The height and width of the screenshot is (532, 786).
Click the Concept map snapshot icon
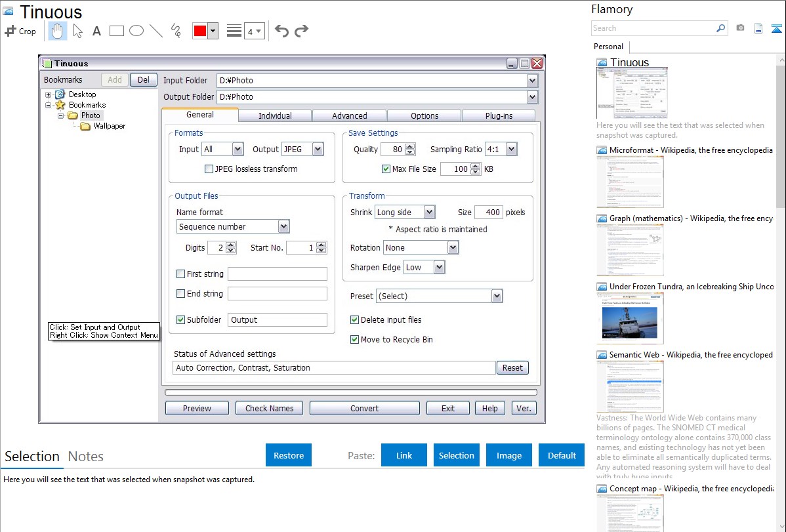tap(602, 488)
